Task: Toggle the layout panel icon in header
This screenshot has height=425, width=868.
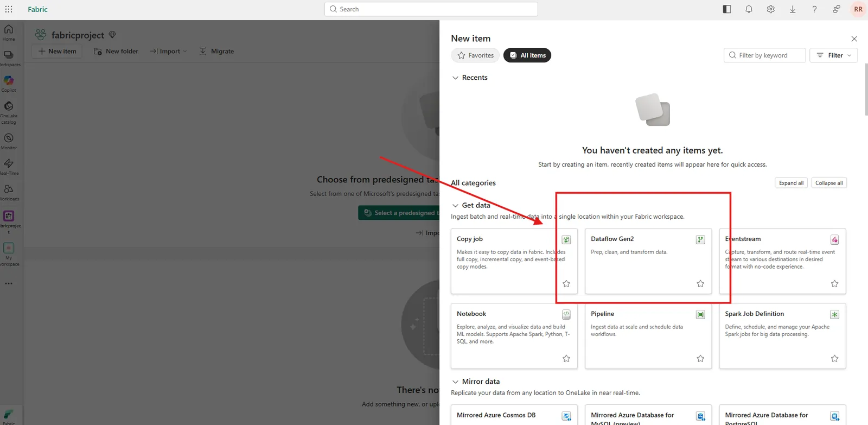Action: point(727,9)
